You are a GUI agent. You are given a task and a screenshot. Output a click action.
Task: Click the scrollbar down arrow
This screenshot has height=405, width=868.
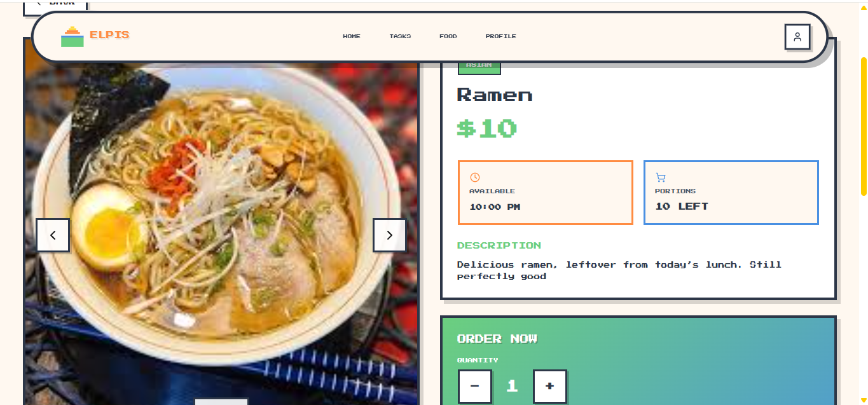click(x=864, y=400)
